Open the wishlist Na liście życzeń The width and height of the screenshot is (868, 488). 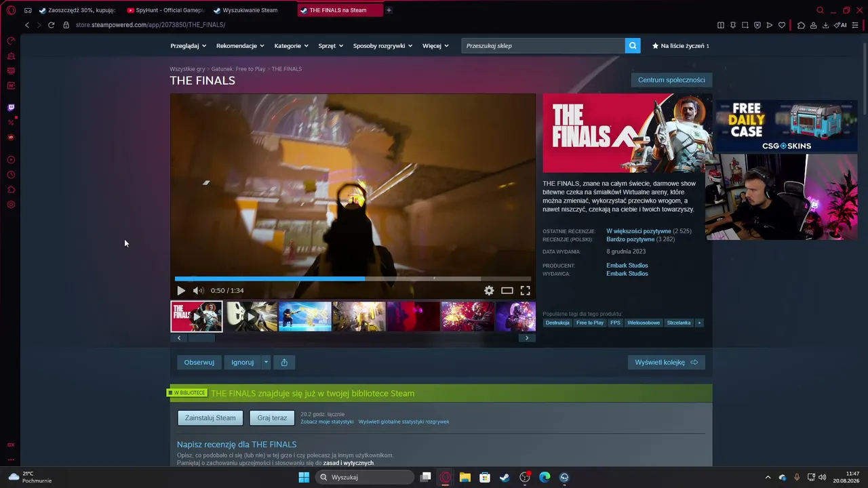680,45
